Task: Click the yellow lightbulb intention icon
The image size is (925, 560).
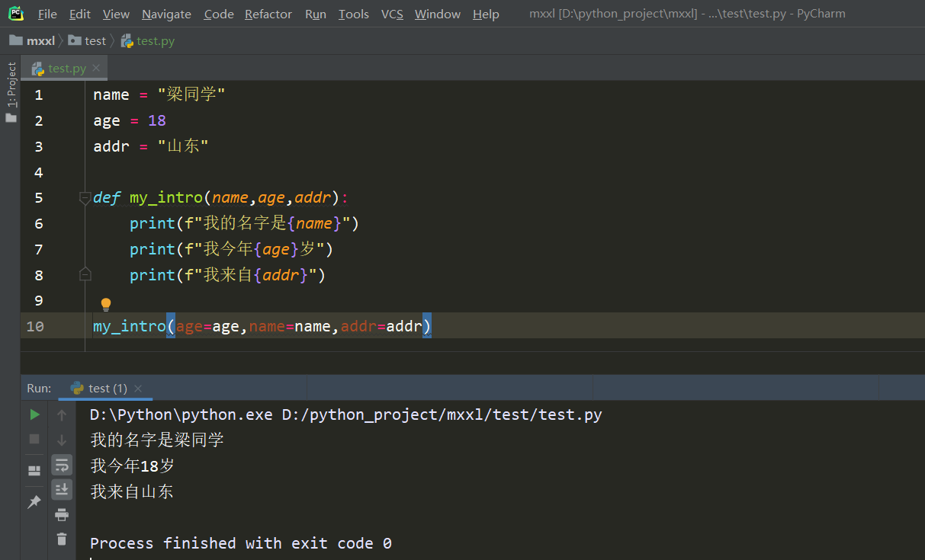Action: 106,305
